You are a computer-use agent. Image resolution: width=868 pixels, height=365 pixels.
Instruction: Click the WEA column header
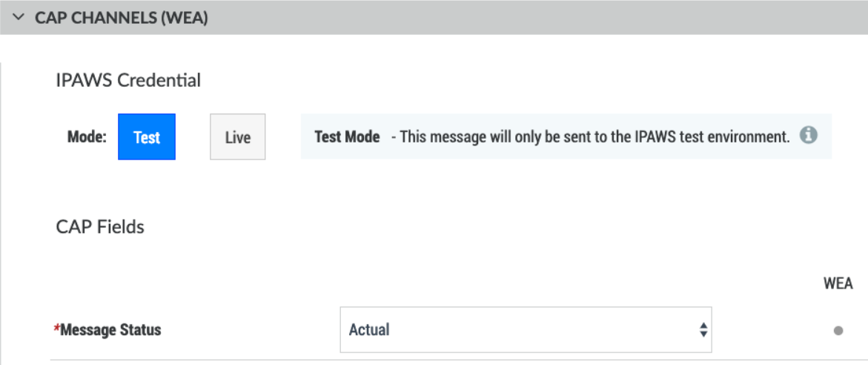(838, 284)
